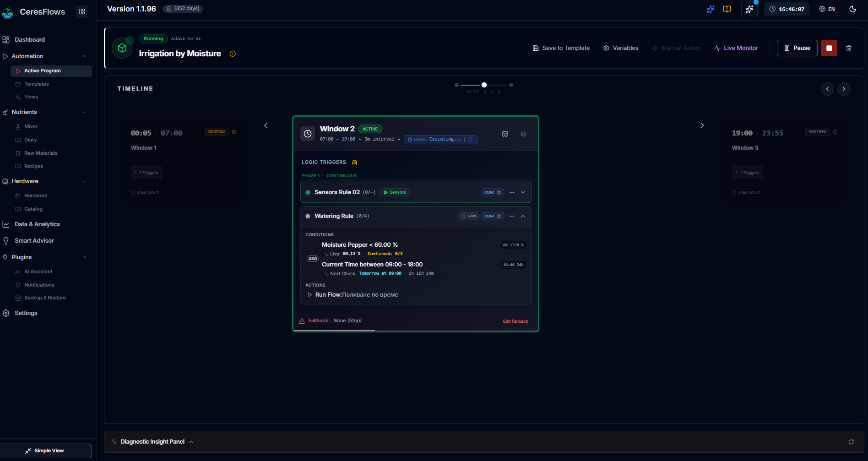Select the first dot on the slot slider
The height and width of the screenshot is (461, 868).
coord(456,85)
